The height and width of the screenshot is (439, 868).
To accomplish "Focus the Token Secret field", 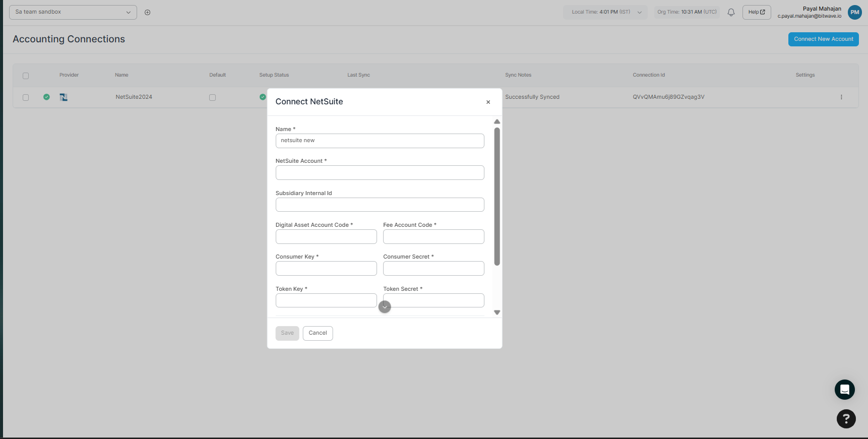I will tap(433, 300).
